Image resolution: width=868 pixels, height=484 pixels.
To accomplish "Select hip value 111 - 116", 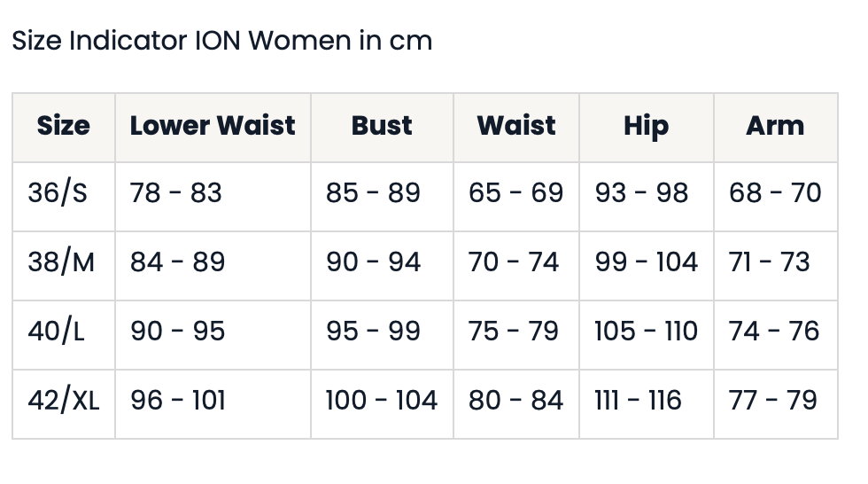I will [x=638, y=400].
